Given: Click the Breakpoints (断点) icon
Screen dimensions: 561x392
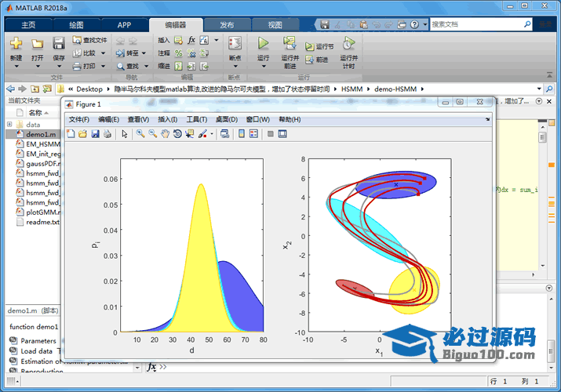Looking at the screenshot, I should (235, 43).
